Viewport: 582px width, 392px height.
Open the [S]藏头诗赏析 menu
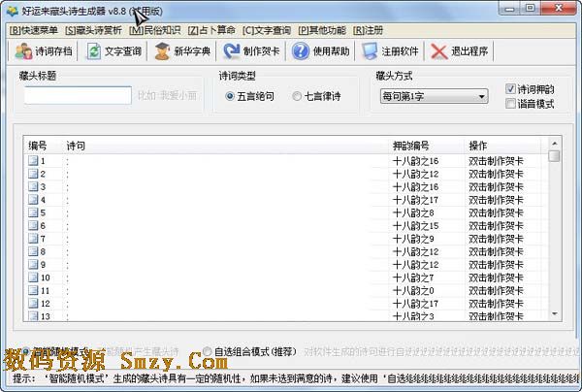[x=93, y=30]
